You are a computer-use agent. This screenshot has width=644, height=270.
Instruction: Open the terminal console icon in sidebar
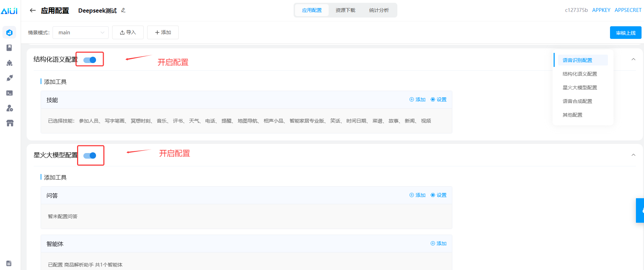pos(9,93)
